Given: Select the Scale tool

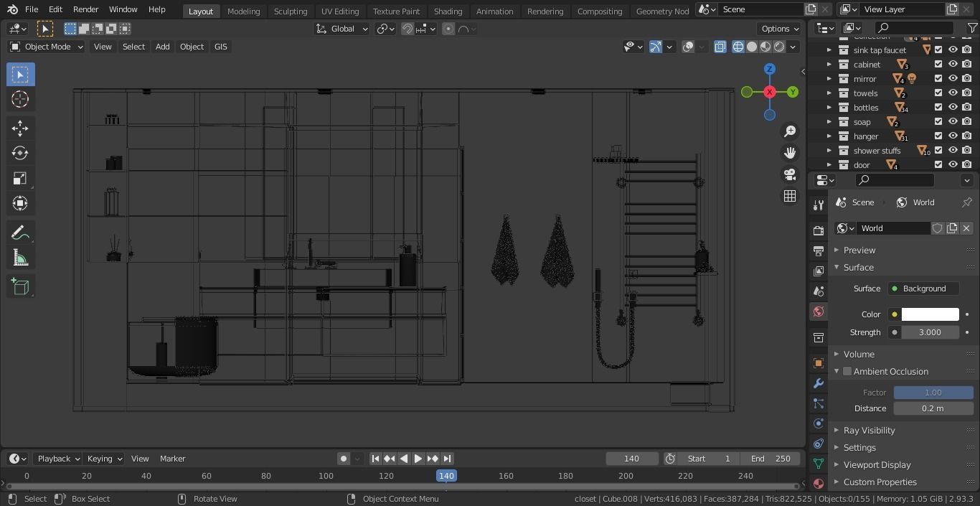Looking at the screenshot, I should coord(20,179).
